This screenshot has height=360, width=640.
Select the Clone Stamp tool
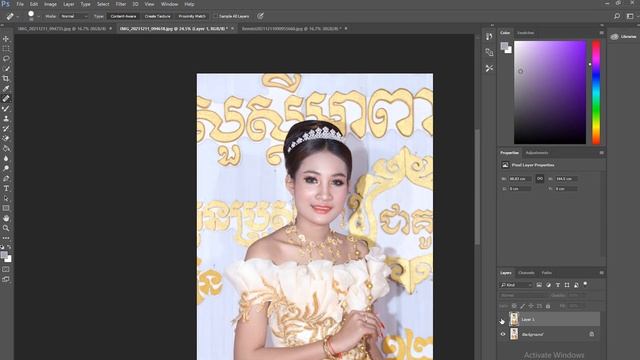click(6, 118)
